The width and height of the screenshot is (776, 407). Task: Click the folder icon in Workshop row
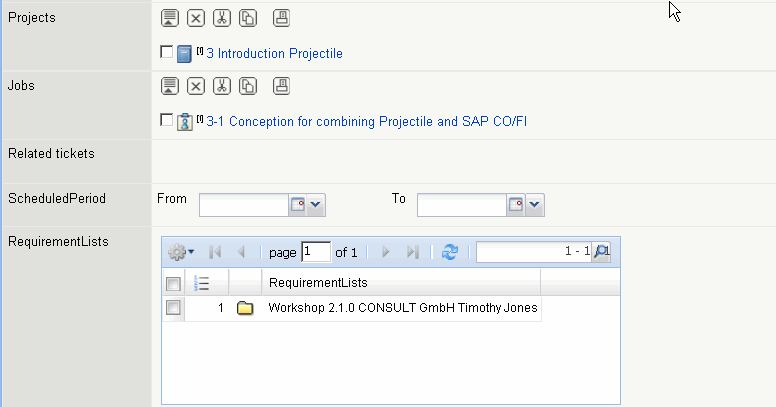coord(245,308)
